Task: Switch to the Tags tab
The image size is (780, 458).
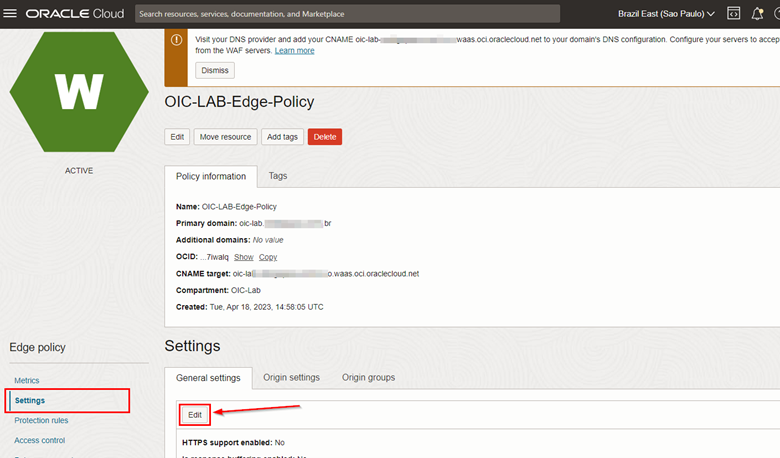Action: click(278, 176)
